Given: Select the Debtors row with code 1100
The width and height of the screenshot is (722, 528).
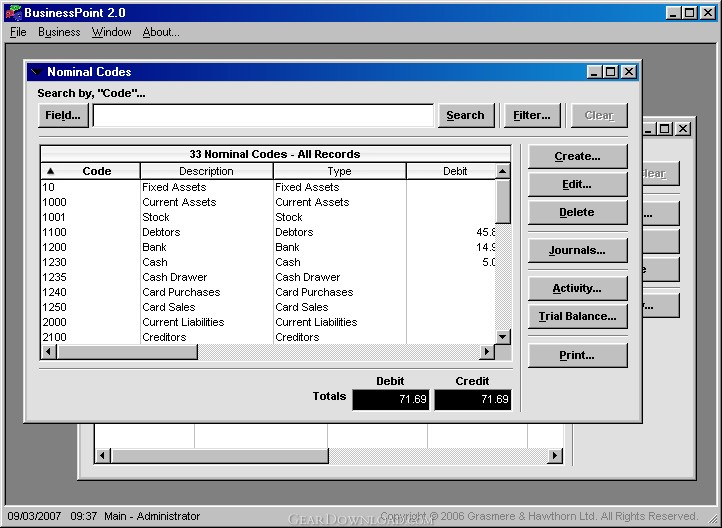Looking at the screenshot, I should (161, 232).
